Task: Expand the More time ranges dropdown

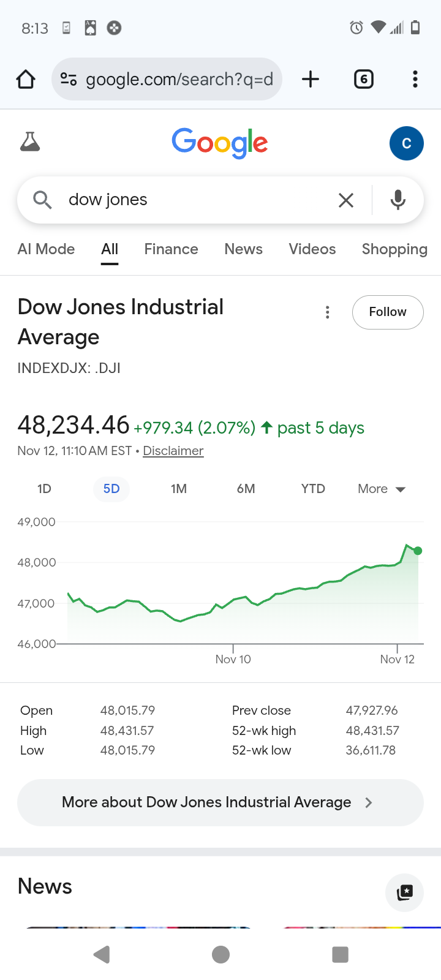Action: (382, 489)
